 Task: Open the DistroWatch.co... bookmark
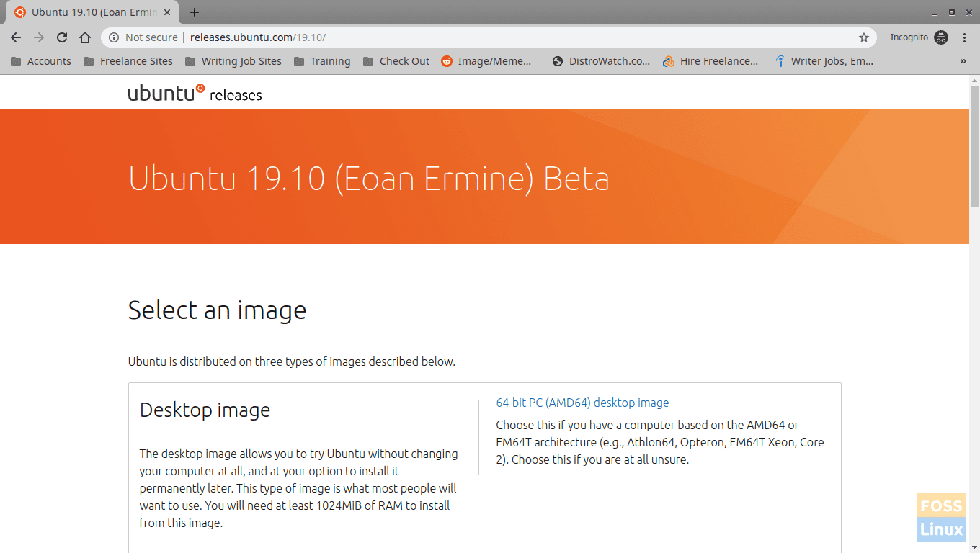601,61
